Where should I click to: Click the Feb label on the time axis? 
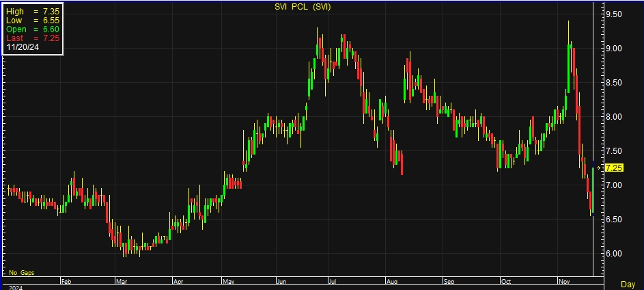pyautogui.click(x=66, y=281)
